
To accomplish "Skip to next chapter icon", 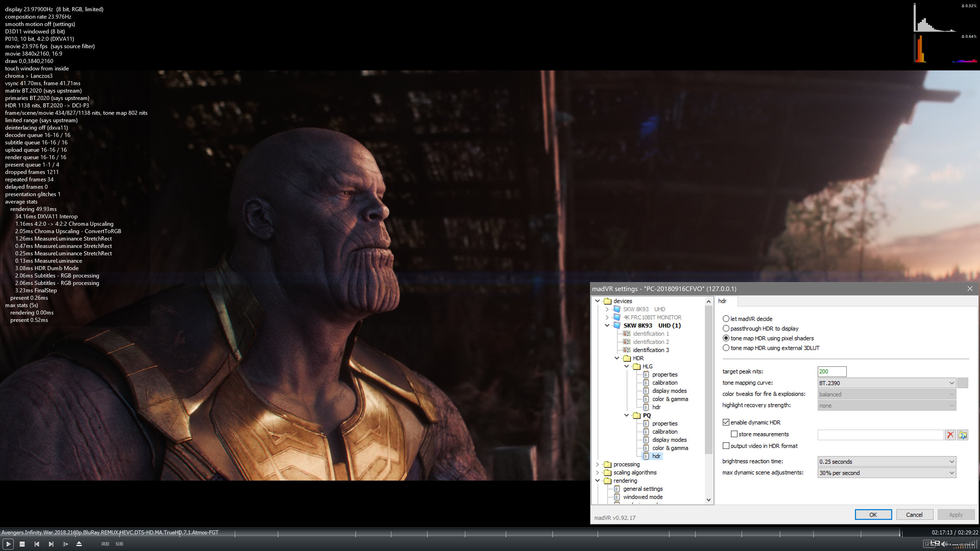I will click(51, 544).
